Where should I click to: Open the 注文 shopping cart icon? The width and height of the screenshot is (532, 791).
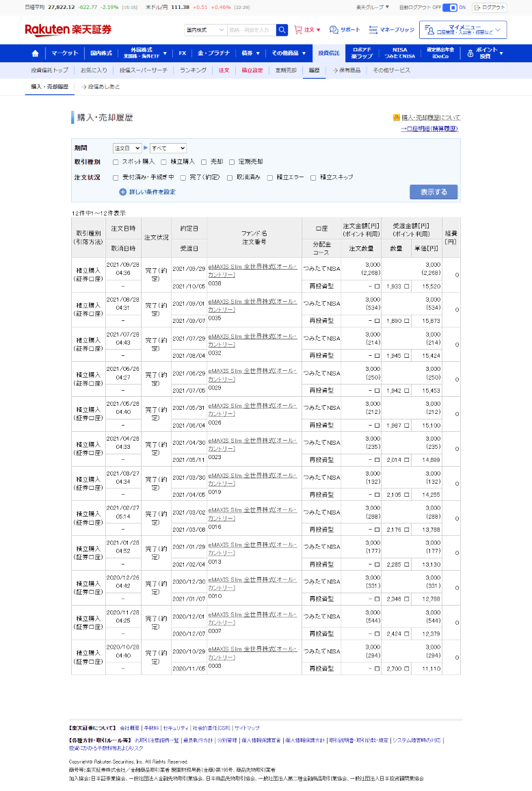tap(298, 29)
